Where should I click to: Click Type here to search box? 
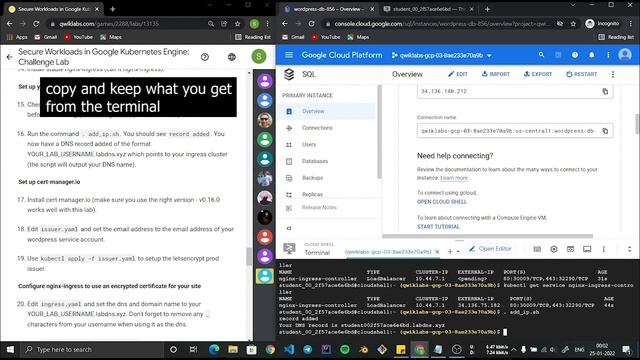(x=92, y=349)
